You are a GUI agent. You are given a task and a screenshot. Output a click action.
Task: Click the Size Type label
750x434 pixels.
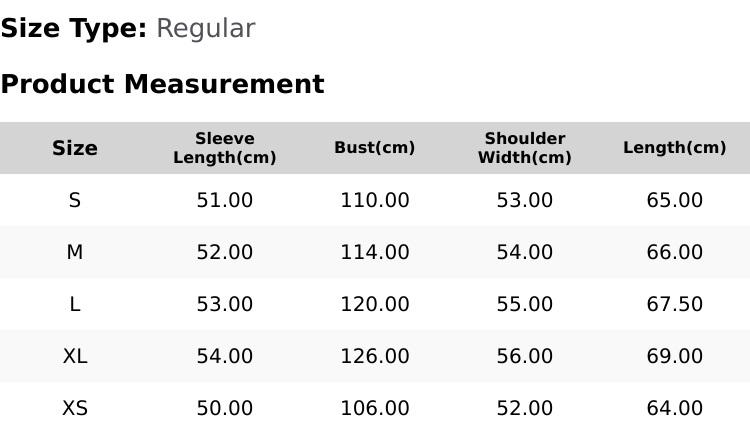click(x=74, y=28)
